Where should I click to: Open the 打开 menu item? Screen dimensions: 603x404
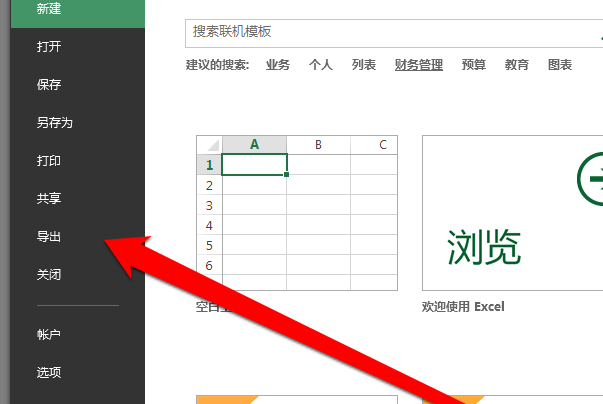49,47
